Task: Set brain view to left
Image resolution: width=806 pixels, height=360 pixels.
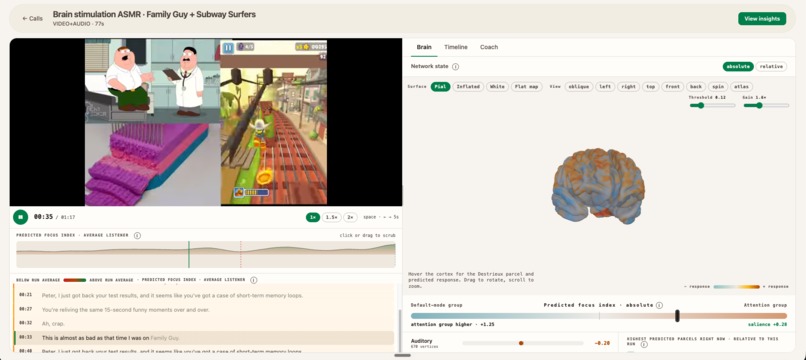Action: coord(606,86)
